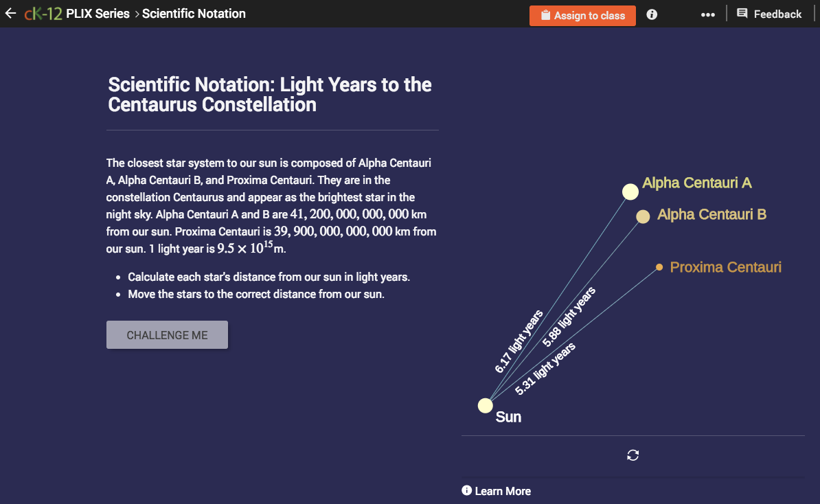Click the Feedback chat bubble icon
This screenshot has width=820, height=504.
[x=742, y=13]
